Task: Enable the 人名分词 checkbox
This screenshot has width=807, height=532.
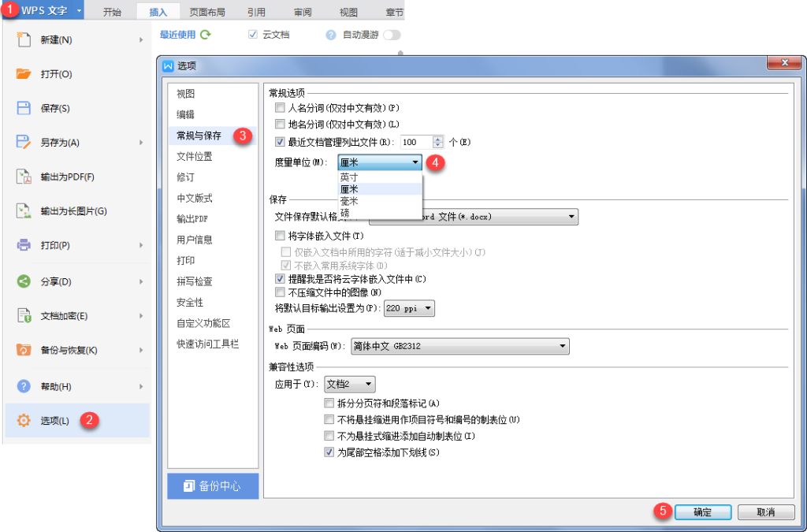Action: (x=280, y=107)
